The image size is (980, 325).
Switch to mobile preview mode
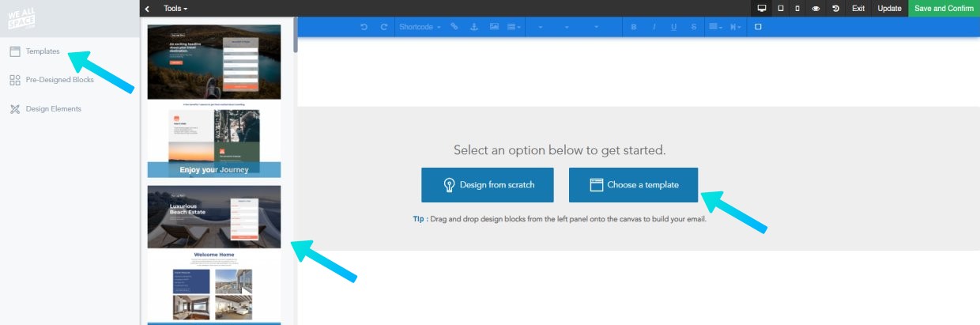[797, 8]
